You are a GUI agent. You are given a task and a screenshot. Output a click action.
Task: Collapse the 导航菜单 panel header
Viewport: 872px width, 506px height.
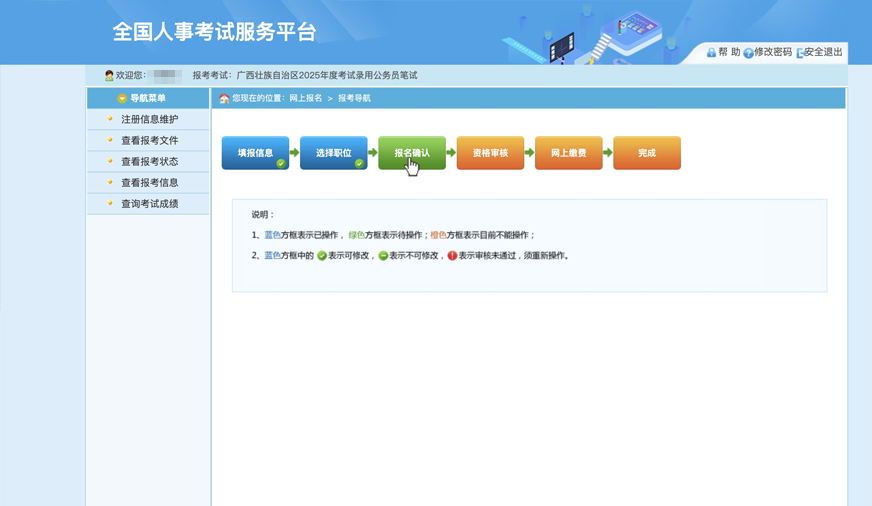[x=148, y=98]
